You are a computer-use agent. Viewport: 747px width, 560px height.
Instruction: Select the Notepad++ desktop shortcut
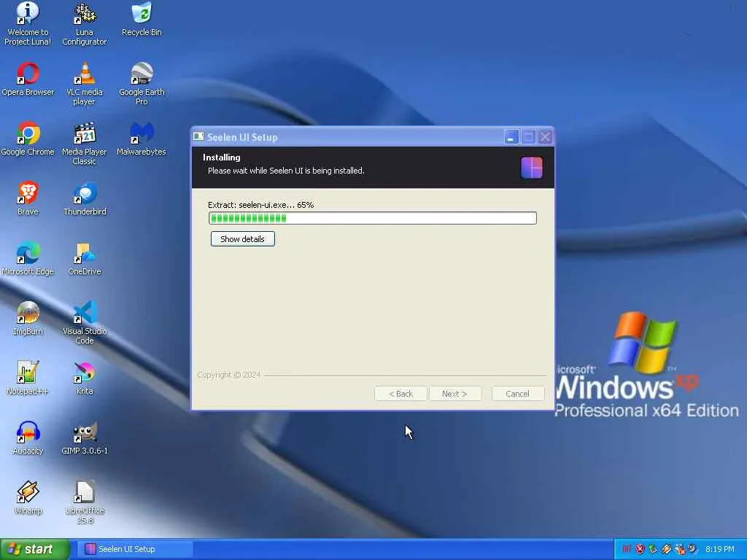[28, 378]
